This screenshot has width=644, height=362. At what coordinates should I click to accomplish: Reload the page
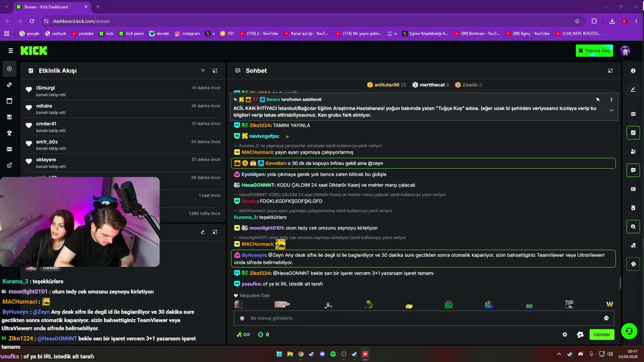tap(32, 21)
